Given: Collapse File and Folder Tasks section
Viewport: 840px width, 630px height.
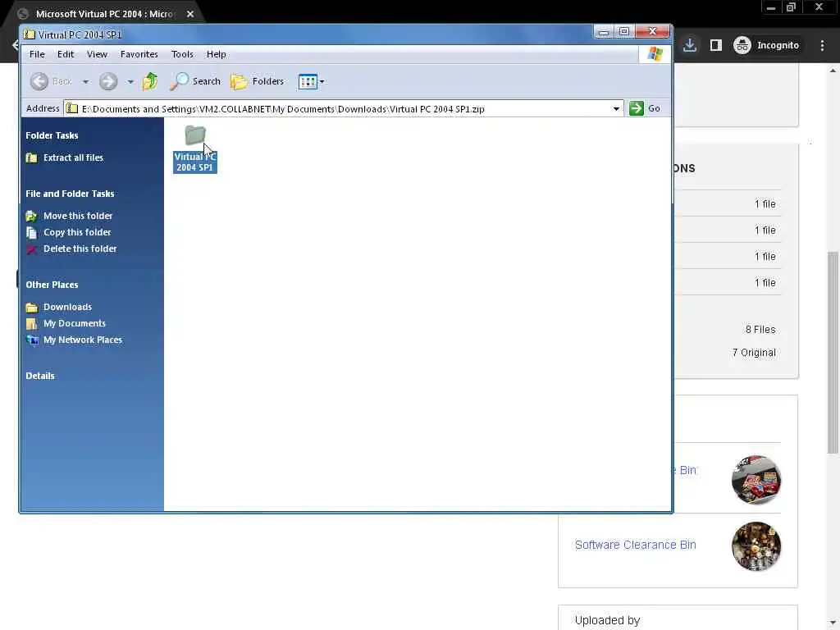Looking at the screenshot, I should pos(70,194).
